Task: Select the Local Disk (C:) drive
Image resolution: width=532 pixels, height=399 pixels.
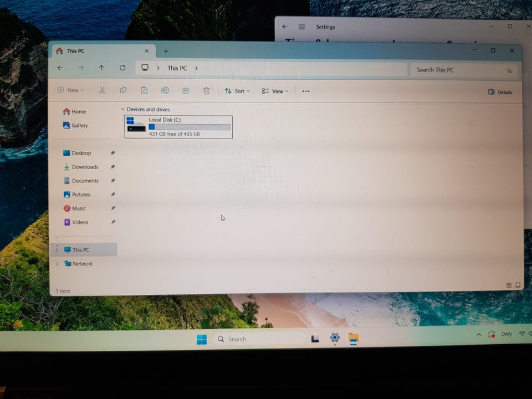Action: coord(178,127)
